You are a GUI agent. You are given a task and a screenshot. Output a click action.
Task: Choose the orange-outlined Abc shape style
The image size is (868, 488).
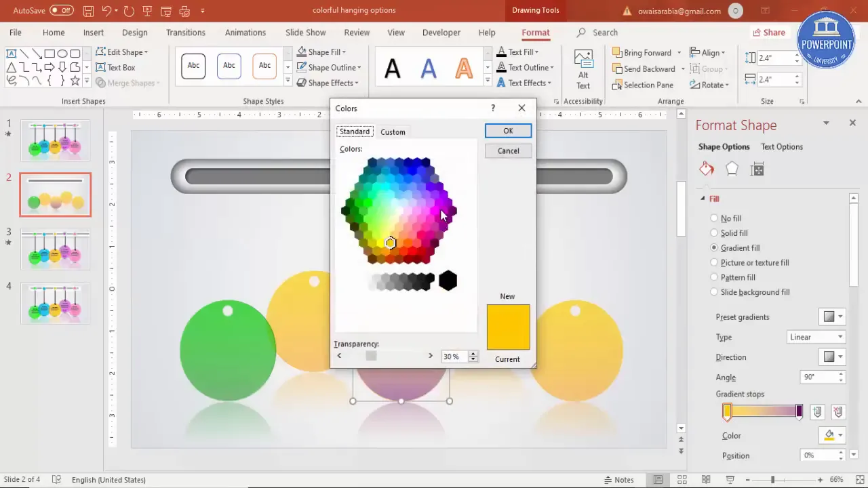click(x=264, y=66)
